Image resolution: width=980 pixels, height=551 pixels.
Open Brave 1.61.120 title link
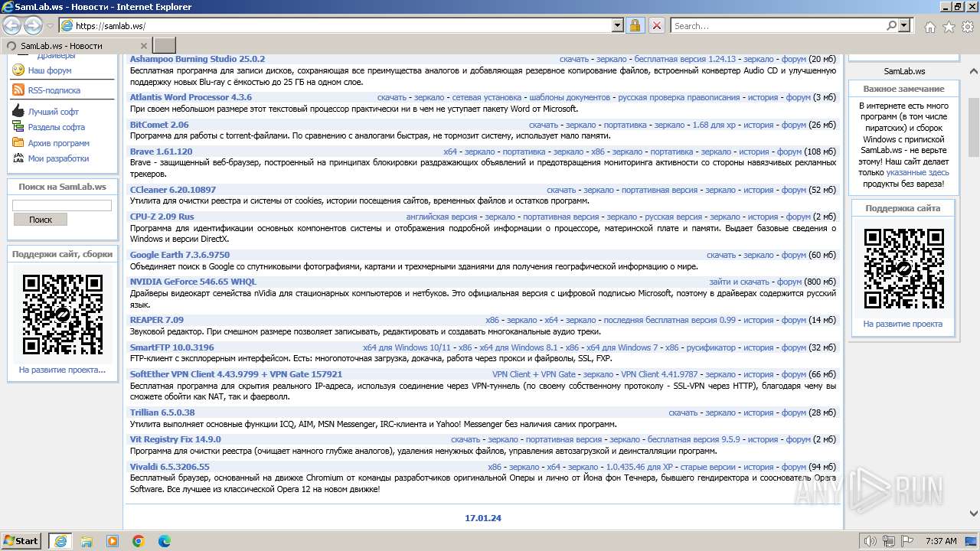[162, 152]
